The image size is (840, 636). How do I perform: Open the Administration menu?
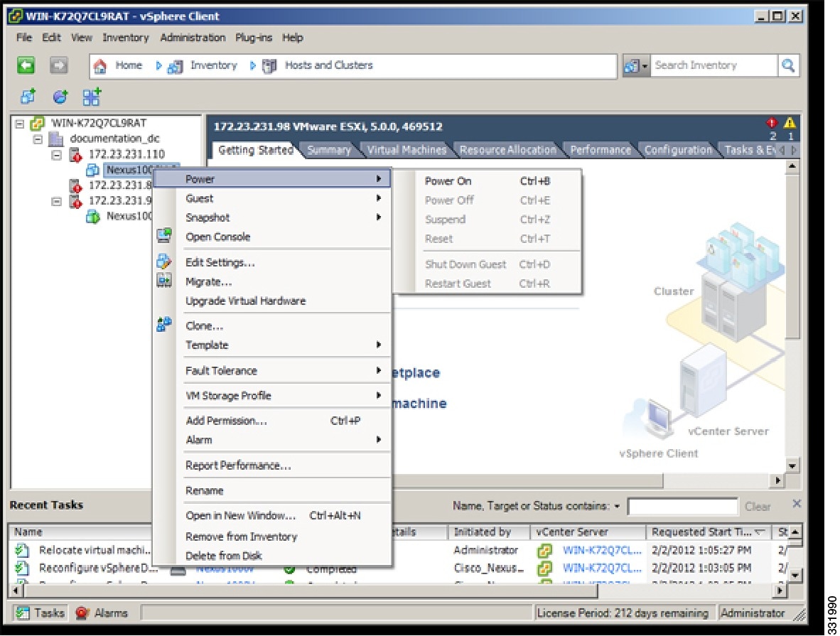click(193, 38)
